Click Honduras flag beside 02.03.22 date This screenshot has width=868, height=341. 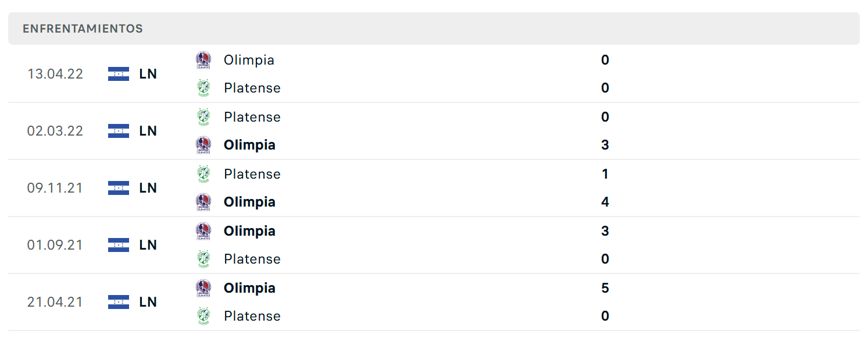(x=119, y=131)
